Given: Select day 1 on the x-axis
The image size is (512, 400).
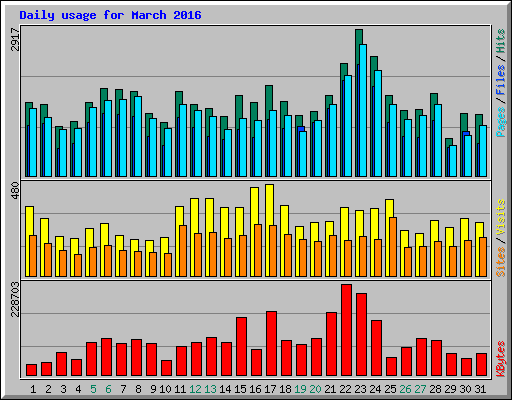Looking at the screenshot, I should [33, 389].
